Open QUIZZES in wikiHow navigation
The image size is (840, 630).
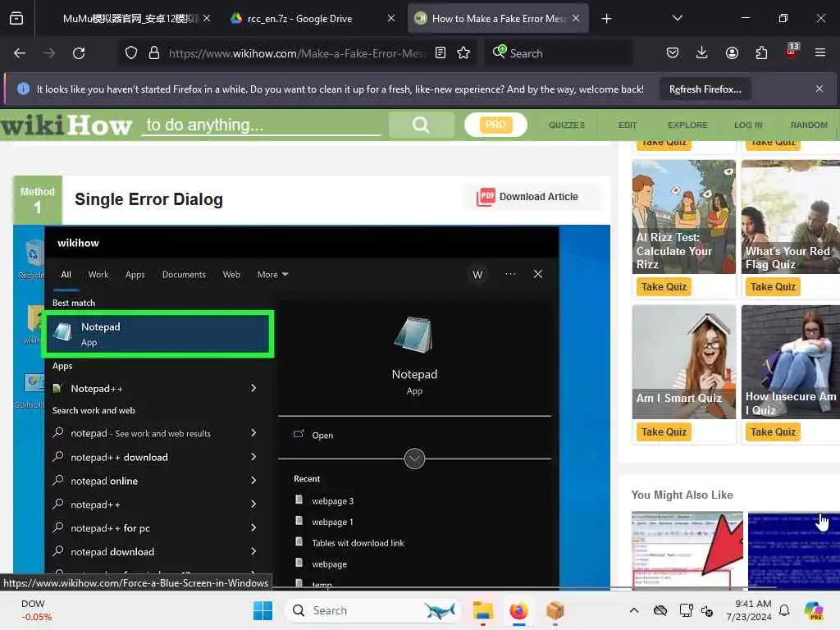click(x=566, y=126)
